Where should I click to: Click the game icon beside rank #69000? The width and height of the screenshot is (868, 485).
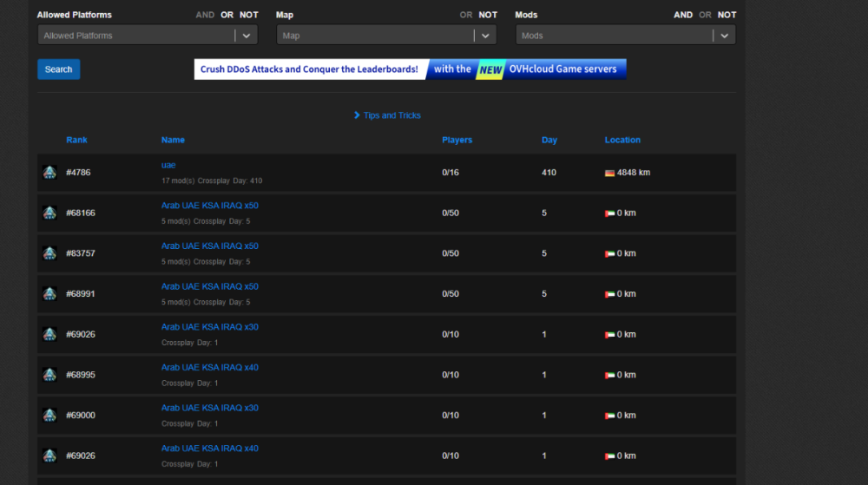click(x=49, y=416)
